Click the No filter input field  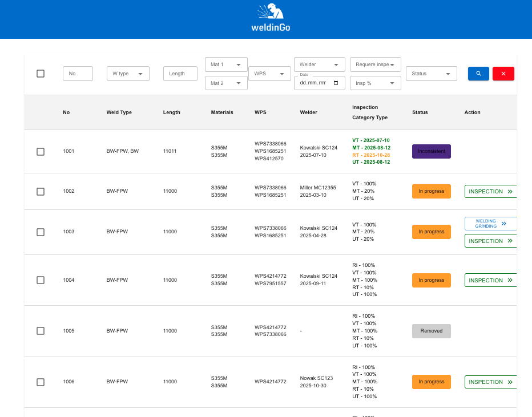pos(78,74)
